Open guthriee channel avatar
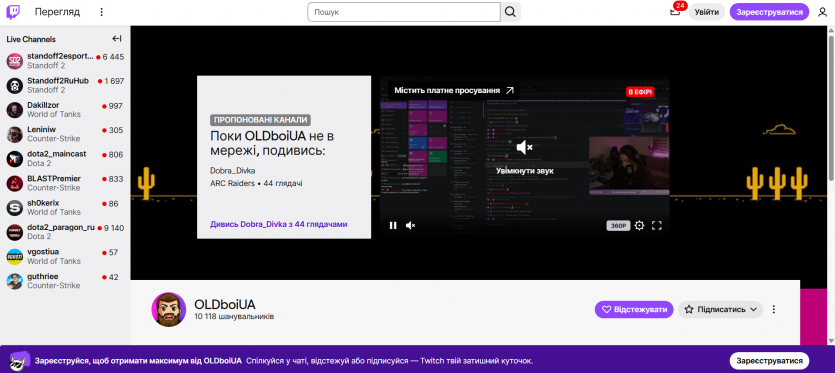Viewport: 835px width, 373px height. click(x=14, y=281)
